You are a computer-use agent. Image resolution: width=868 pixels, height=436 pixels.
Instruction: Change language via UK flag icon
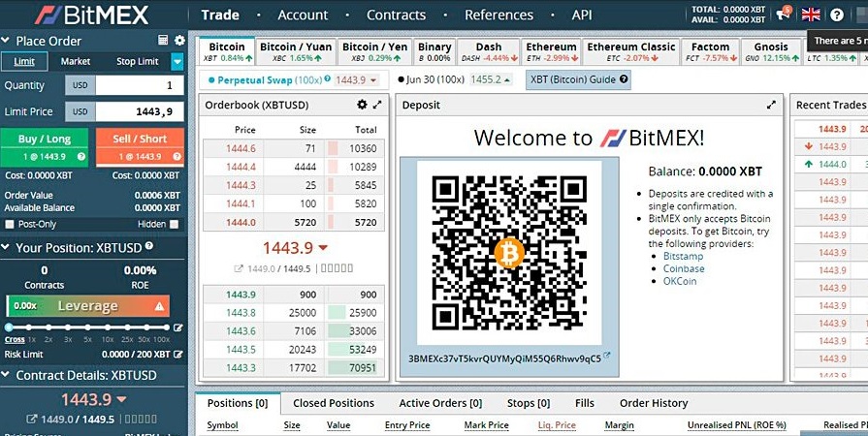point(811,15)
